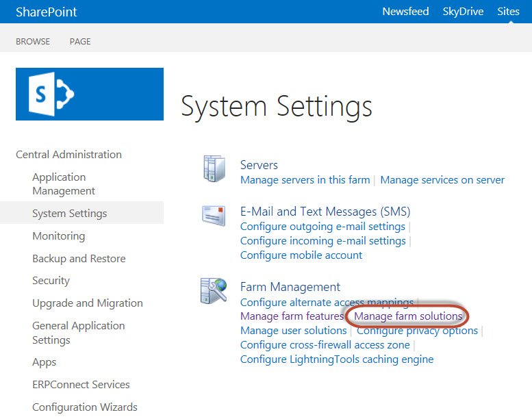Select Manage farm features link
532x419 pixels.
tap(292, 316)
